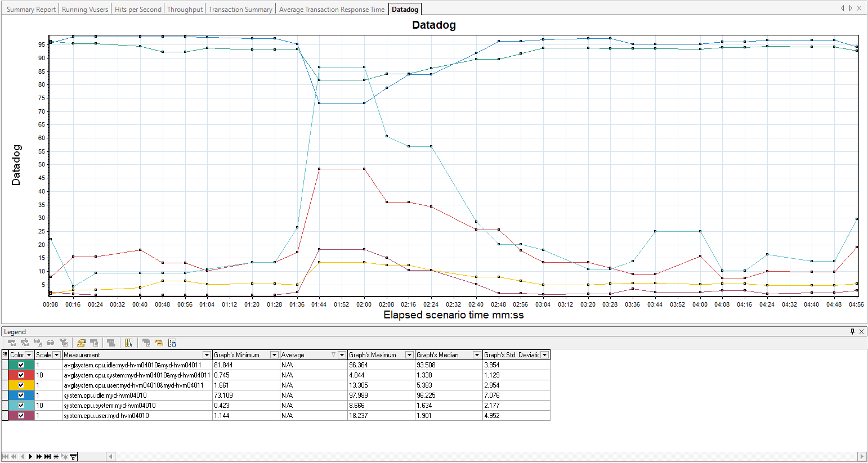Click the ruler icon in Legend toolbar
Image resolution: width=868 pixels, height=463 pixels.
tap(159, 343)
